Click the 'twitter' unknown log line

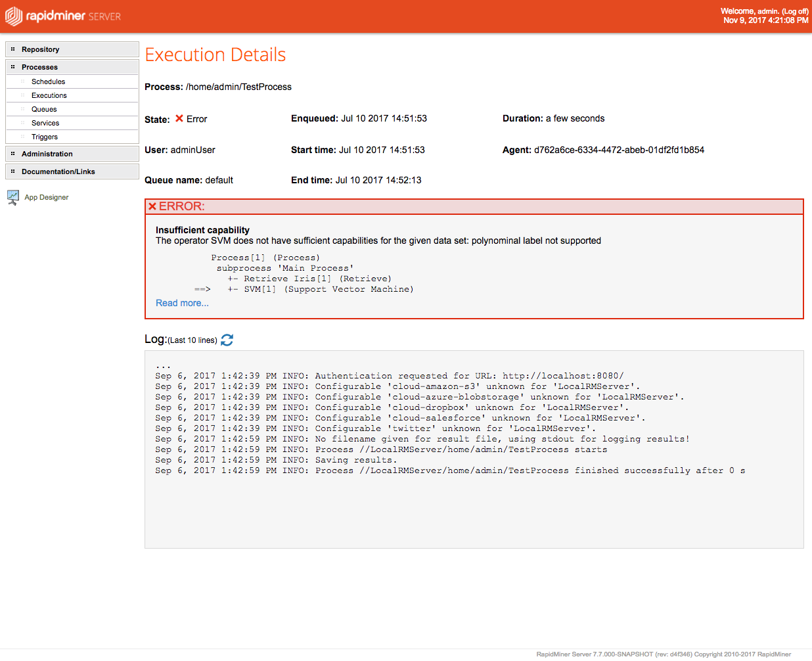pyautogui.click(x=376, y=428)
